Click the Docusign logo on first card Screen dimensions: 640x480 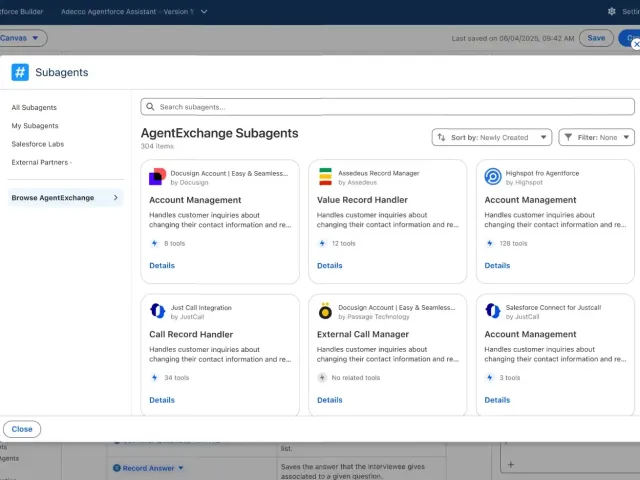click(x=158, y=177)
